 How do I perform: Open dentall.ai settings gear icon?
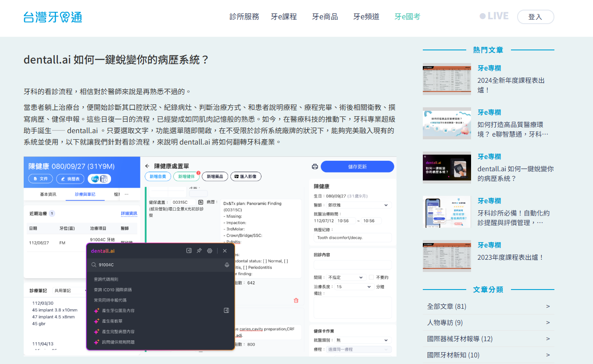[210, 251]
